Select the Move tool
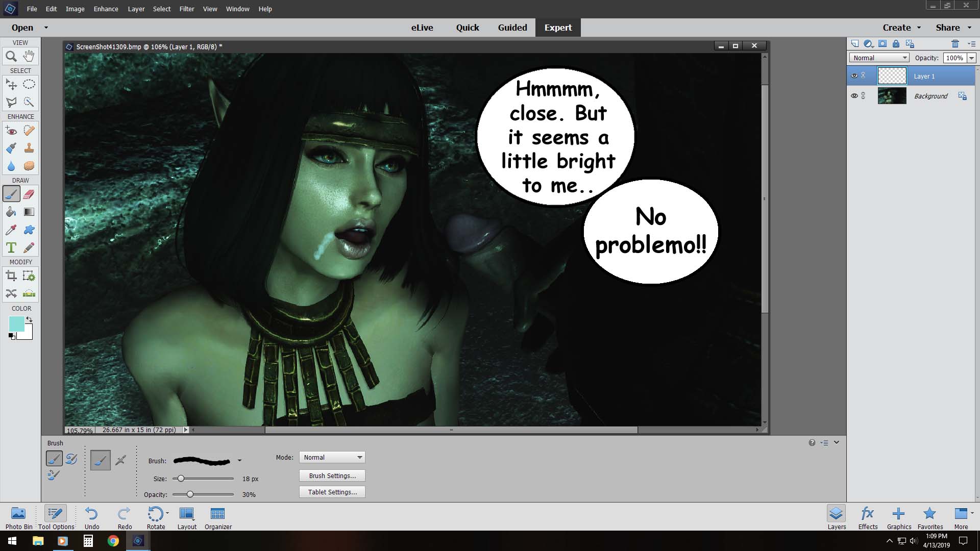Viewport: 980px width, 551px height. (11, 84)
